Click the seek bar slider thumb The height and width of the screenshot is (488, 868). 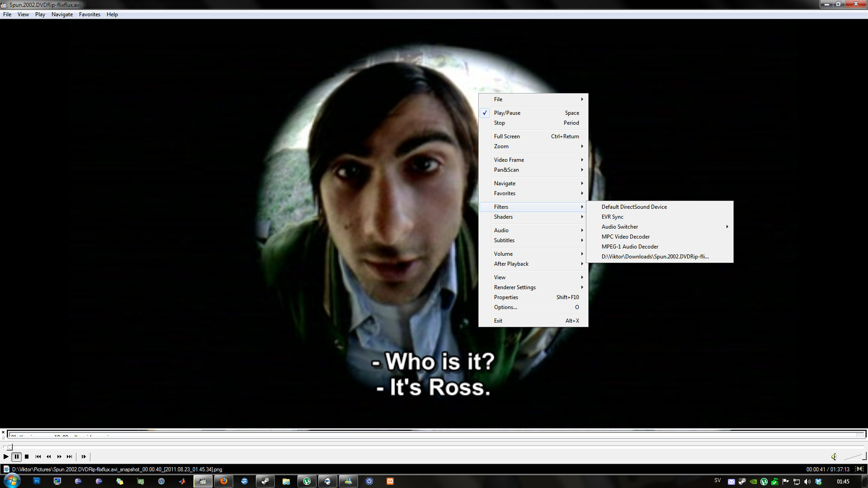9,447
